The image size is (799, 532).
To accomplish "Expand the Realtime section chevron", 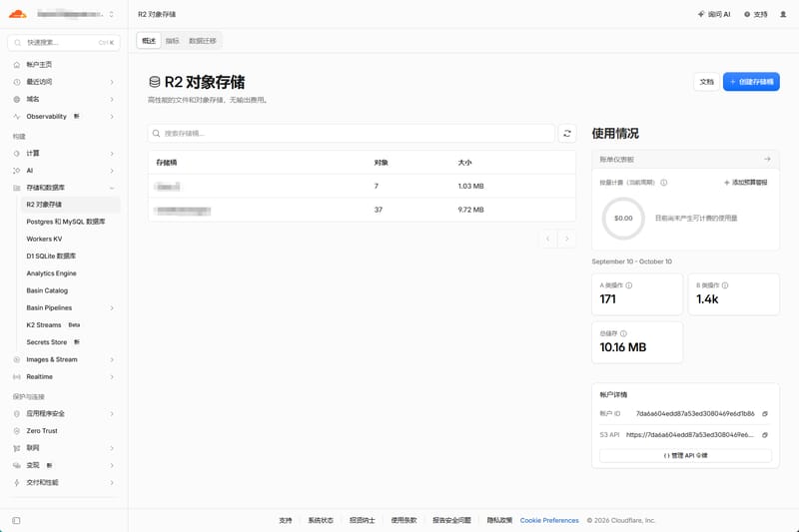I will [112, 376].
